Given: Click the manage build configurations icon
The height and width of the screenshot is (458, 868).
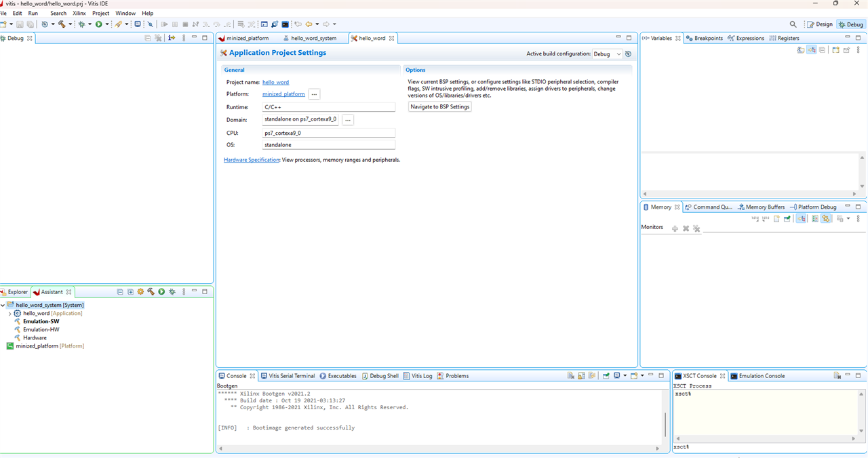Looking at the screenshot, I should pyautogui.click(x=629, y=54).
